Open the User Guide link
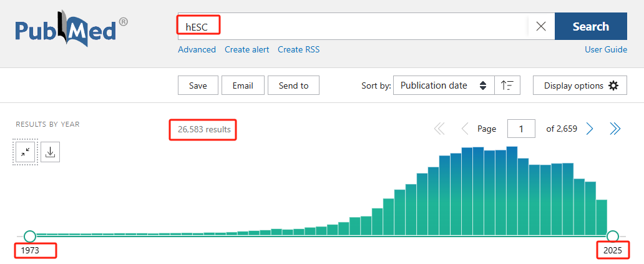The width and height of the screenshot is (644, 264). coord(606,50)
